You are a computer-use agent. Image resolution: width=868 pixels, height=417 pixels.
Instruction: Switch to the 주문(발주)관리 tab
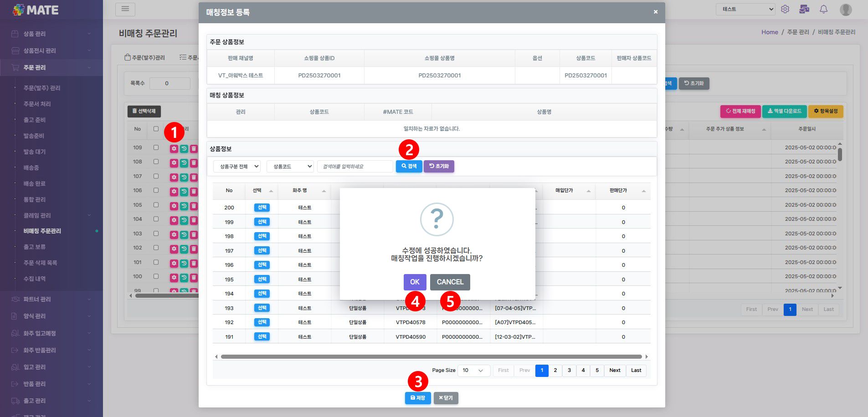[x=144, y=57]
